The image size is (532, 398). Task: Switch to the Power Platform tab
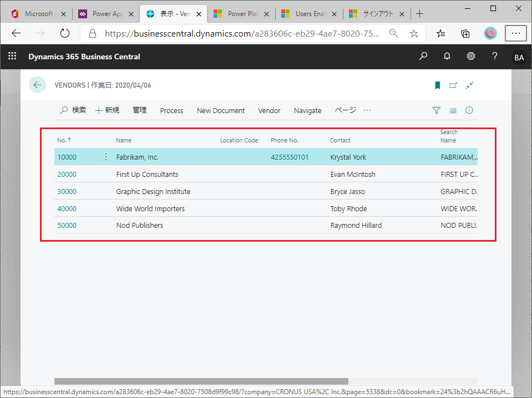coord(241,14)
